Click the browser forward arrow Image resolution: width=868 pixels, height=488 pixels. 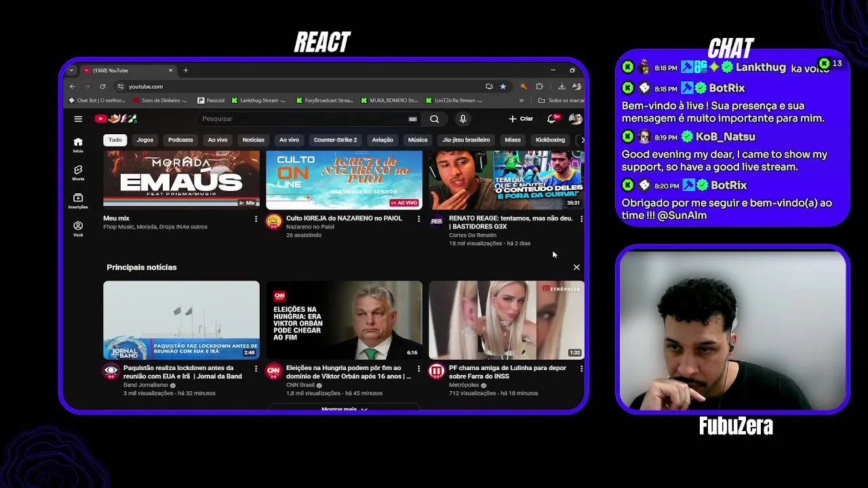87,86
